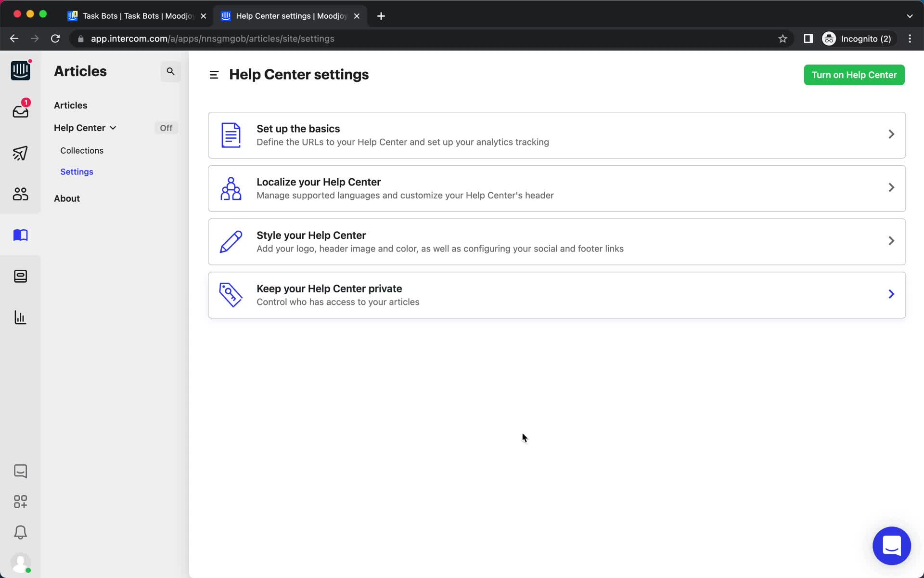Click the Articles icon in sidebar

click(21, 235)
